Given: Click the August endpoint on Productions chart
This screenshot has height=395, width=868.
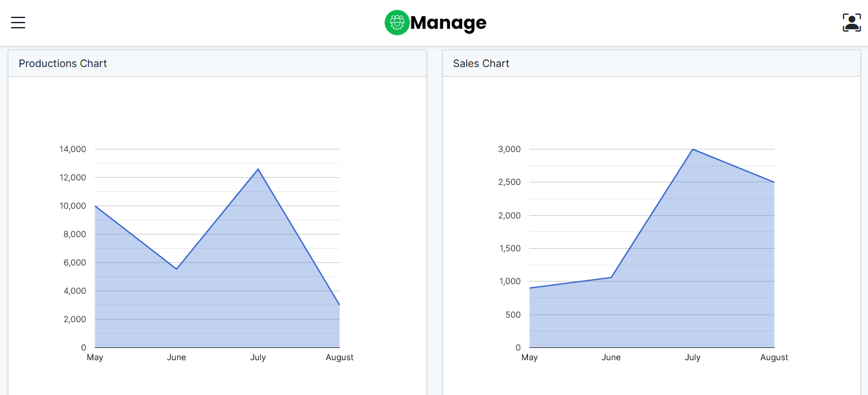Looking at the screenshot, I should (x=339, y=305).
